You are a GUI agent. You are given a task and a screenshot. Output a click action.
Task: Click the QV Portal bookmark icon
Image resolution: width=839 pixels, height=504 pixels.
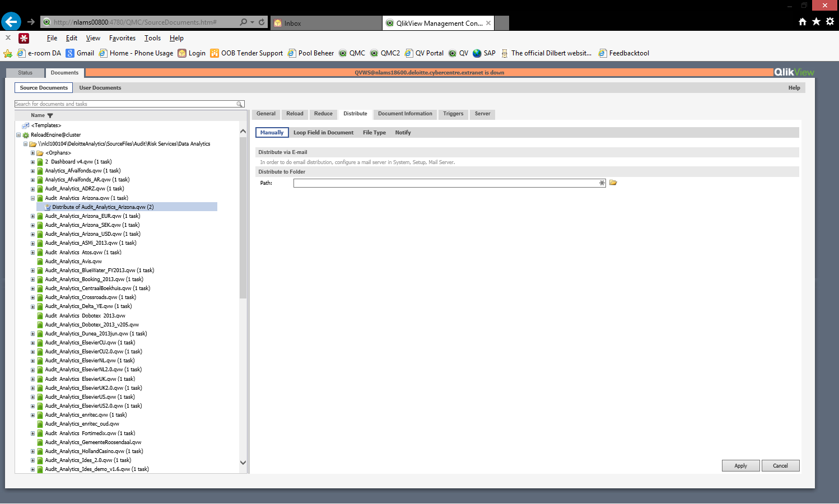tap(409, 53)
